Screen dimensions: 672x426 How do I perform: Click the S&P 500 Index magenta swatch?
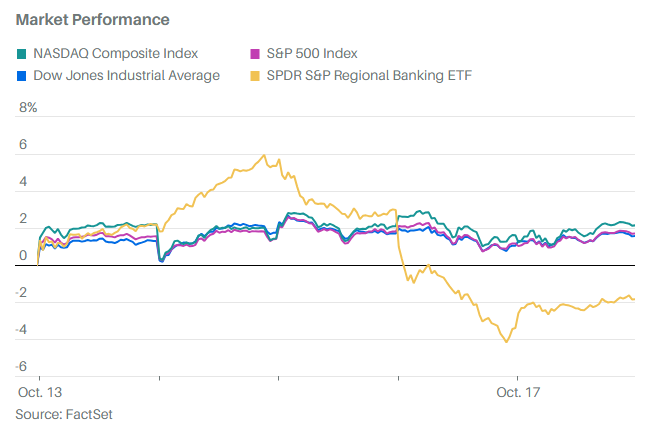(x=253, y=54)
